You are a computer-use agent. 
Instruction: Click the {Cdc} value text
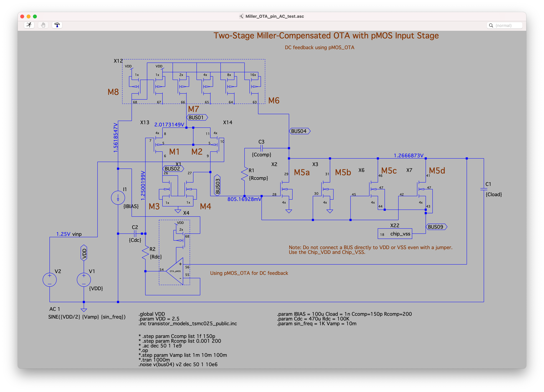135,240
